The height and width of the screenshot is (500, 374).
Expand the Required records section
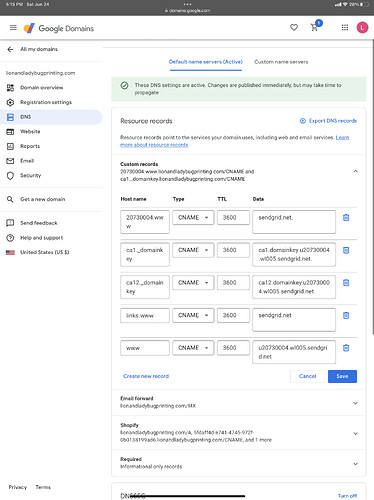point(355,464)
